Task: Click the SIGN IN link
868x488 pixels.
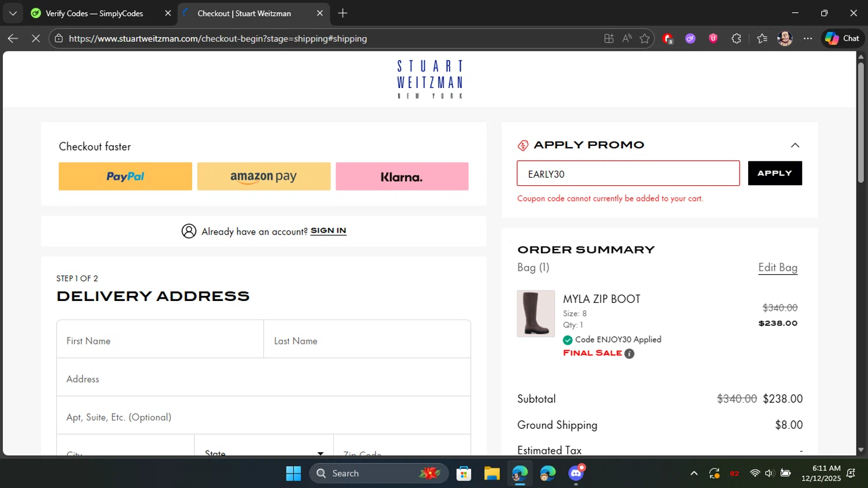Action: point(328,230)
